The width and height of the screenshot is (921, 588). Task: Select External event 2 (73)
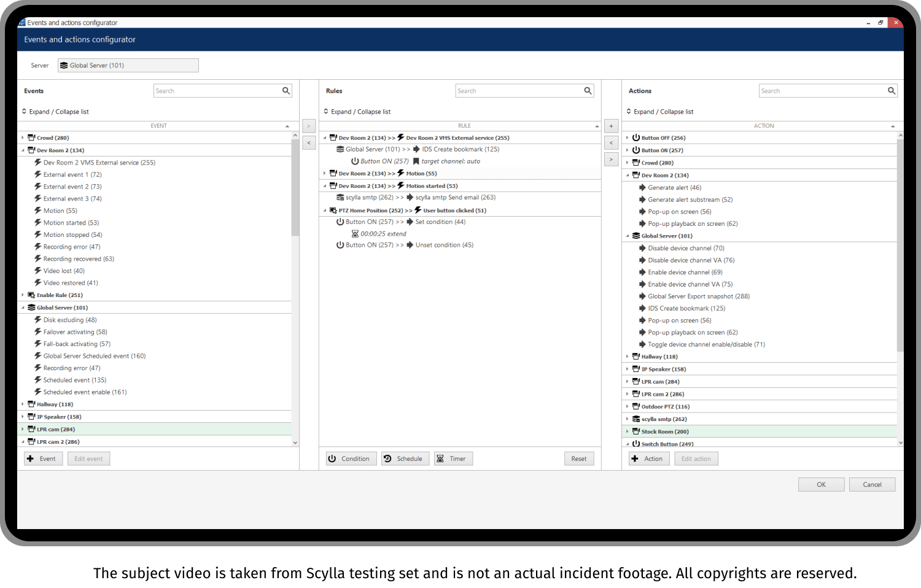click(x=72, y=187)
